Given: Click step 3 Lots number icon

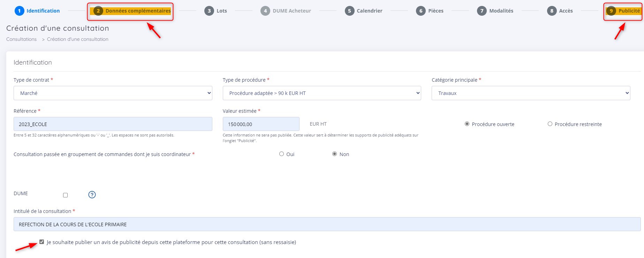Looking at the screenshot, I should coord(209,11).
